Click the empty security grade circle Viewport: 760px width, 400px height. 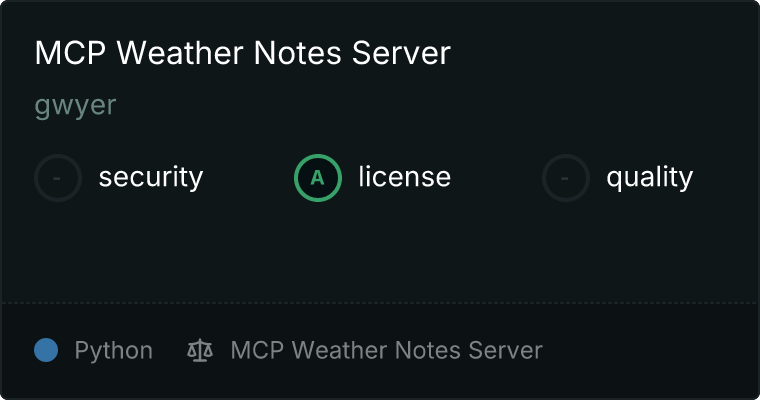58,178
